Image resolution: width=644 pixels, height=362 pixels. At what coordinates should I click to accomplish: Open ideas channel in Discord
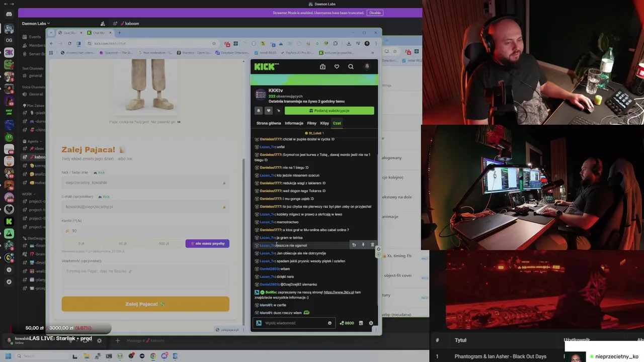35,149
